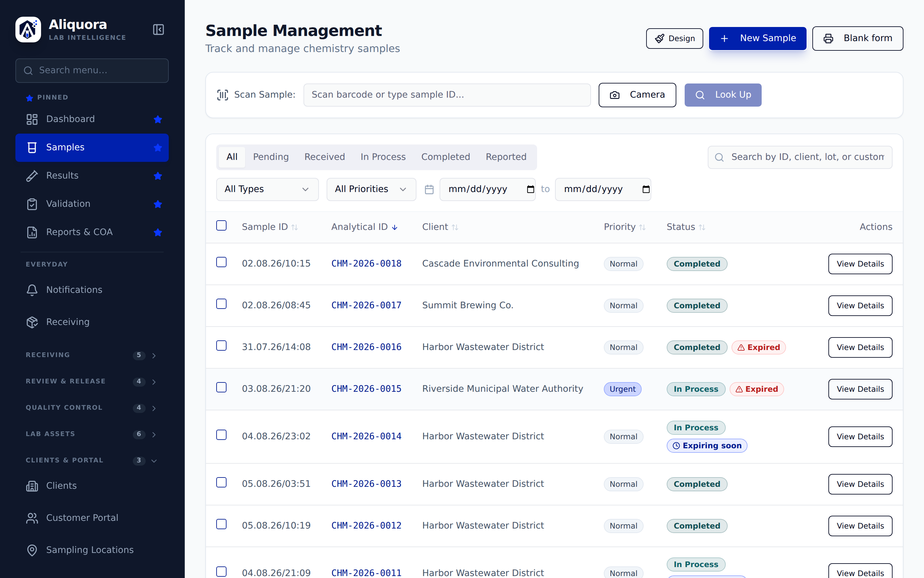The image size is (924, 578).
Task: Sort by Analytical ID arrow
Action: [x=395, y=227]
